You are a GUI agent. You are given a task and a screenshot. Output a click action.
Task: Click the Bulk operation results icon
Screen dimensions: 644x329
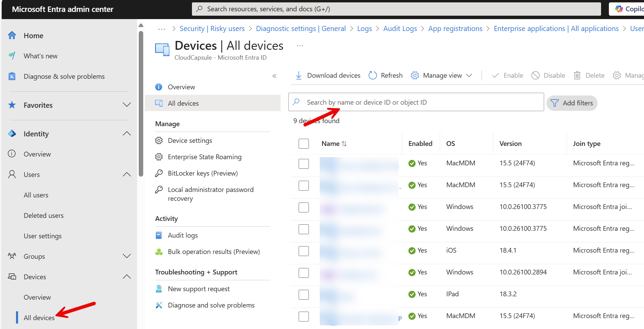coord(159,252)
